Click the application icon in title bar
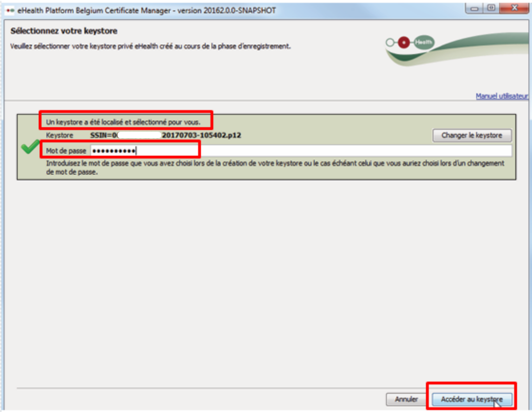This screenshot has width=532, height=412. [10, 10]
